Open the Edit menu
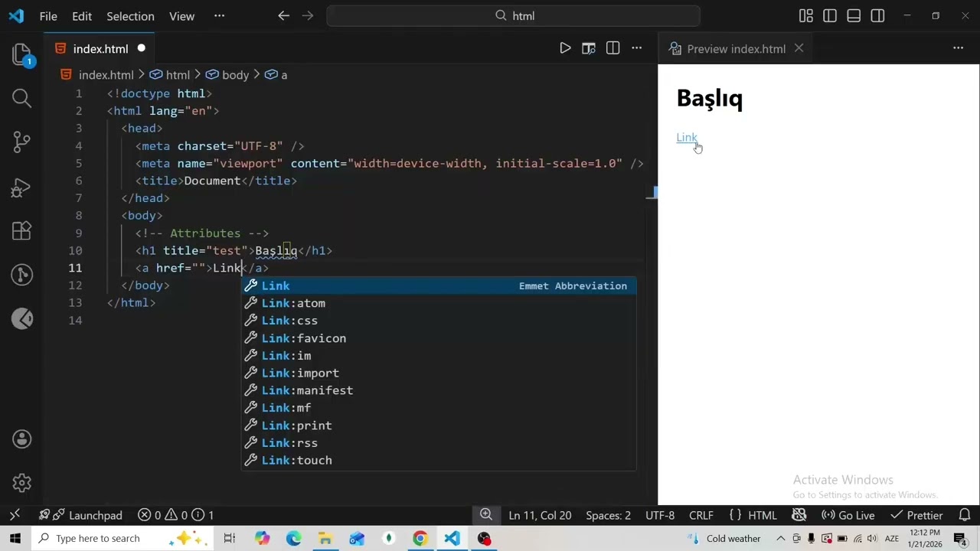The width and height of the screenshot is (980, 551). [x=82, y=15]
